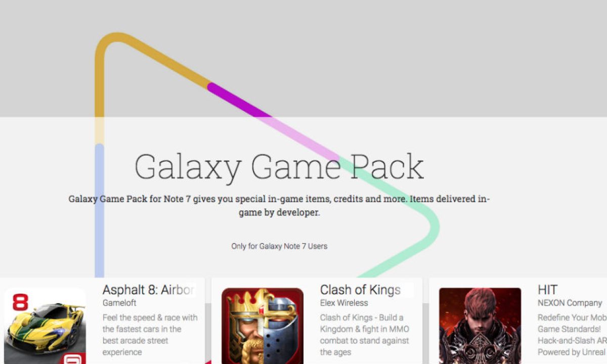The width and height of the screenshot is (607, 364).
Task: Open the Clash of Kings app icon
Action: pyautogui.click(x=263, y=326)
